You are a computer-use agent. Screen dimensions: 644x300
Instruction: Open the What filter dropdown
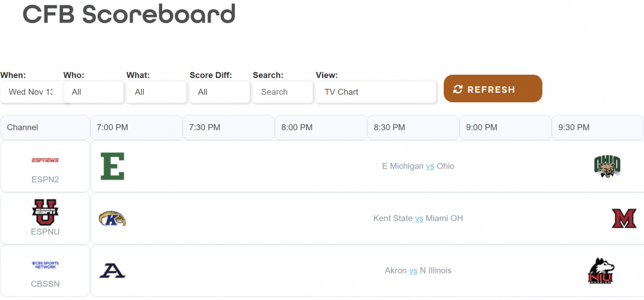coord(156,92)
